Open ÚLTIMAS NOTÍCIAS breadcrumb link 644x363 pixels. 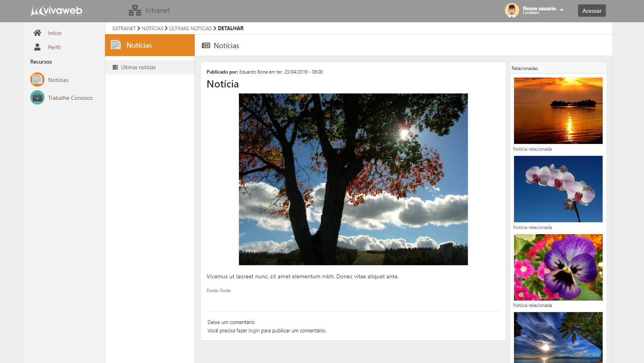point(190,28)
